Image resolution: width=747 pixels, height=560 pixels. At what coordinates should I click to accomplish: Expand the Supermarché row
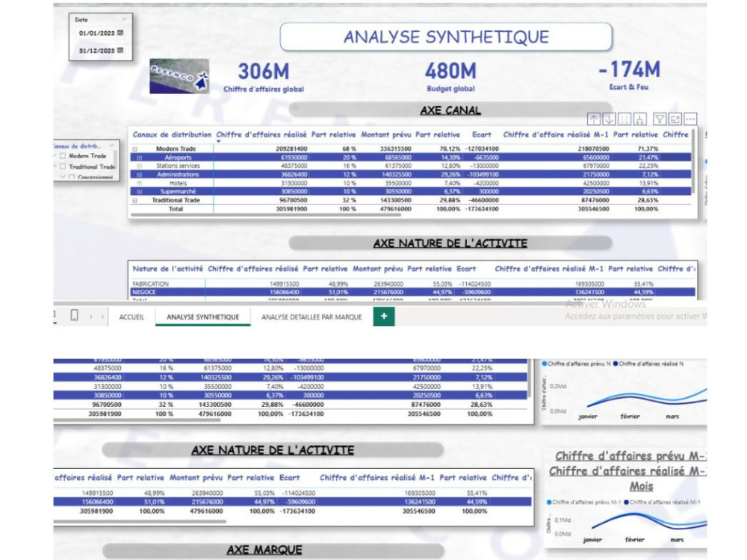tap(139, 191)
